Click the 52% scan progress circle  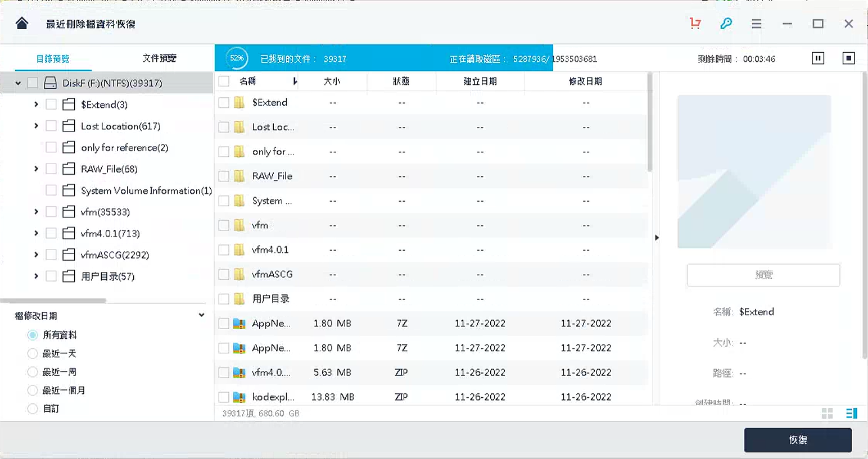click(237, 58)
